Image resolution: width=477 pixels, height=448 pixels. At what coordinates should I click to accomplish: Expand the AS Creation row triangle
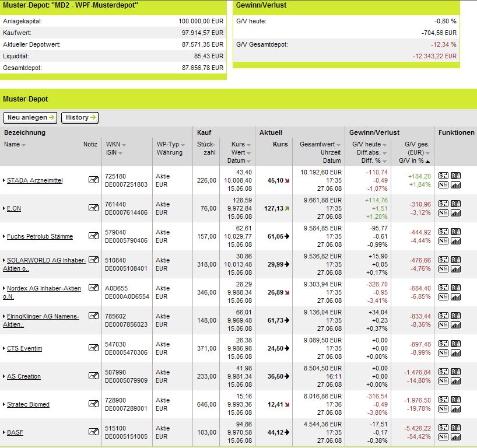click(x=4, y=376)
